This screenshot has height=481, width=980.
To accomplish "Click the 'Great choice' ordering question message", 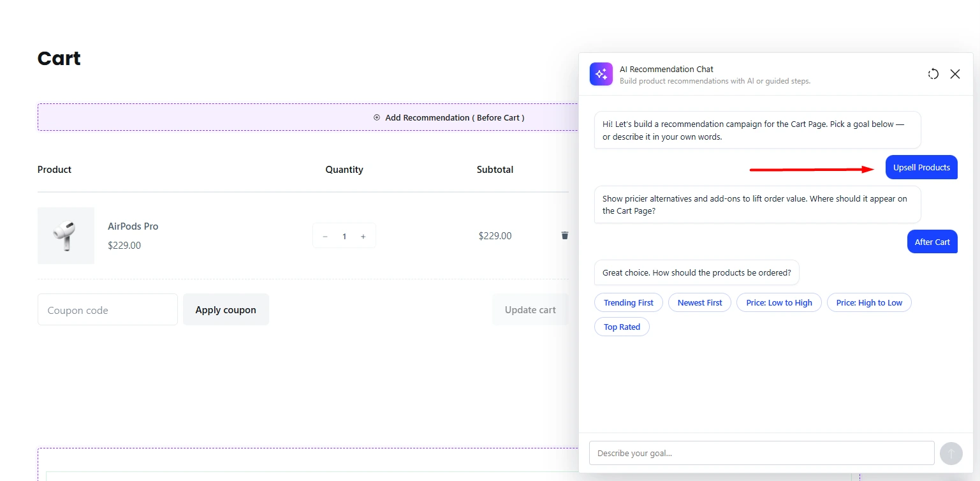I will 696,272.
